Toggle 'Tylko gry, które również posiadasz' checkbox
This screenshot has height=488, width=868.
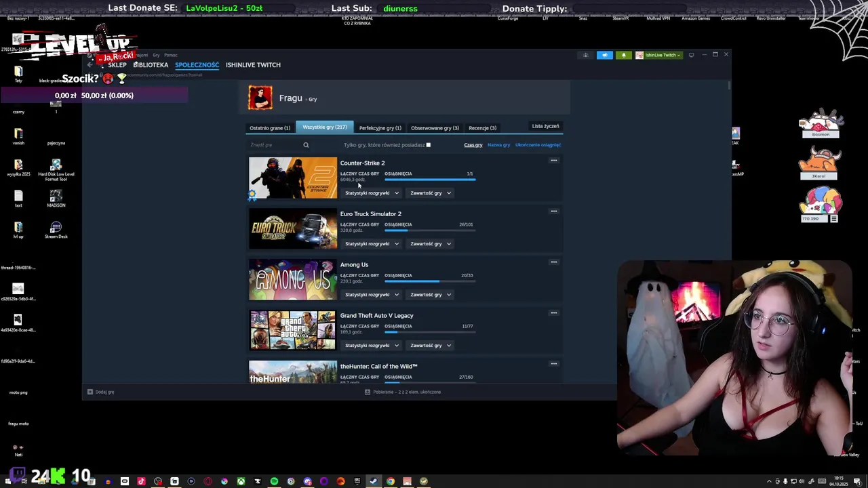(428, 145)
